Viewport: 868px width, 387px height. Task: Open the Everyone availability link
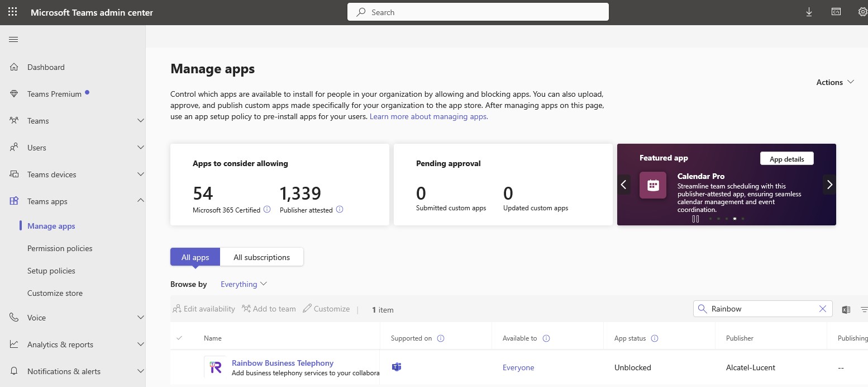click(518, 367)
